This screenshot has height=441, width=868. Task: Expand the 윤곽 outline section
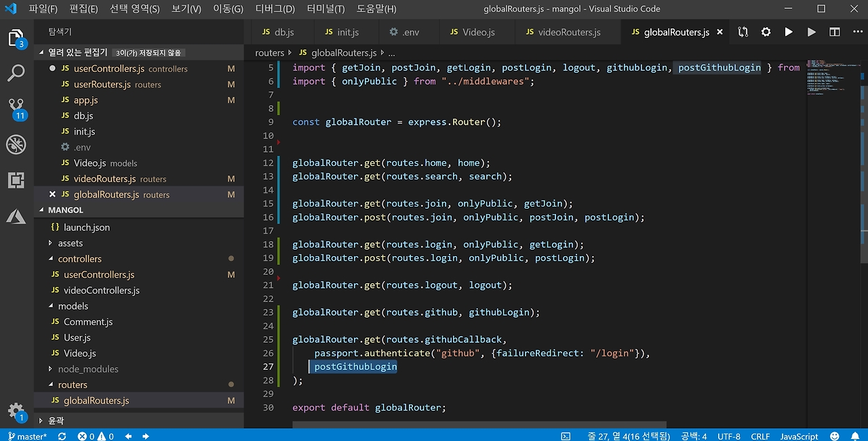click(139, 420)
